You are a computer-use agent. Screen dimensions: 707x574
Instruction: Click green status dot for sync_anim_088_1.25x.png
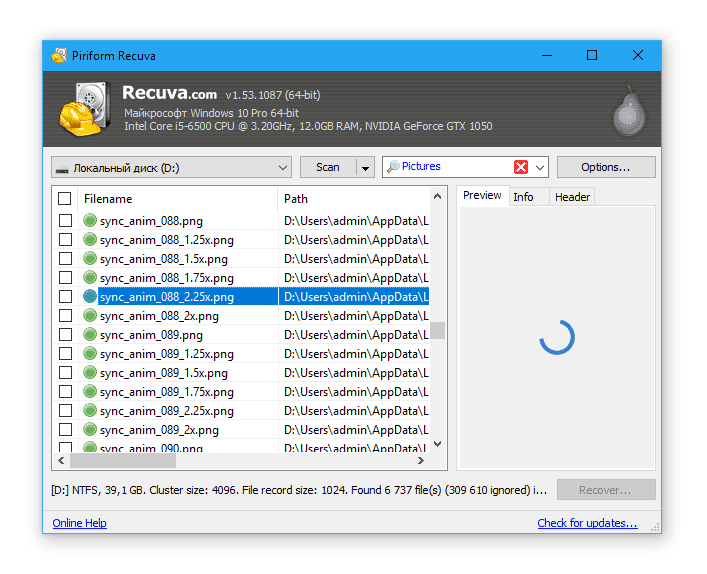pos(90,239)
